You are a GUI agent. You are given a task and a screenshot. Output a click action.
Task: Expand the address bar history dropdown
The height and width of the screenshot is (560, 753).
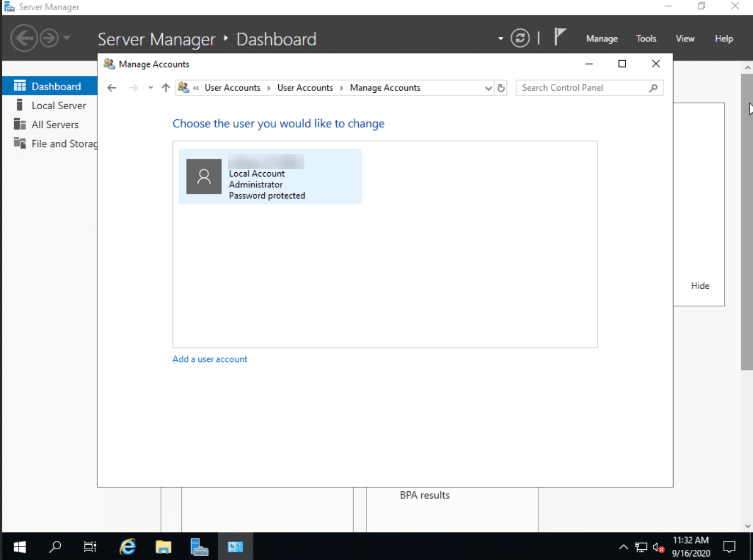488,88
